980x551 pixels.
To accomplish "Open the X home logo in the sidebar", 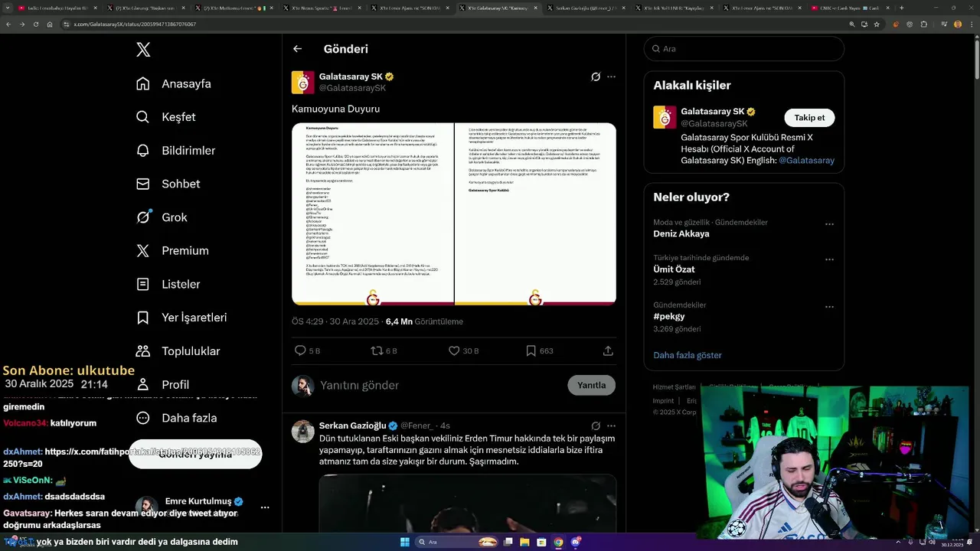I will 143,50.
